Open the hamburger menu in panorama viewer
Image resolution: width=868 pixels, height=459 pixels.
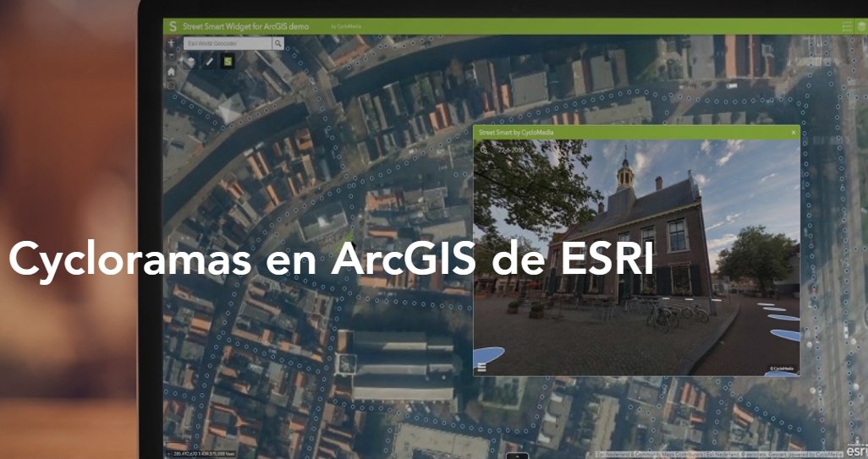pos(481,367)
